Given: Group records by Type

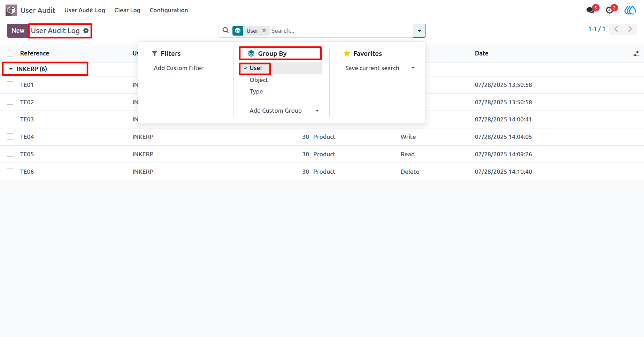Looking at the screenshot, I should (282, 91).
